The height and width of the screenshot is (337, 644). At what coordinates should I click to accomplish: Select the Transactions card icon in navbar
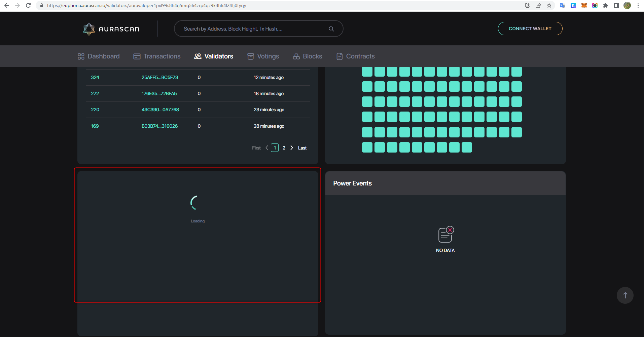pyautogui.click(x=137, y=56)
